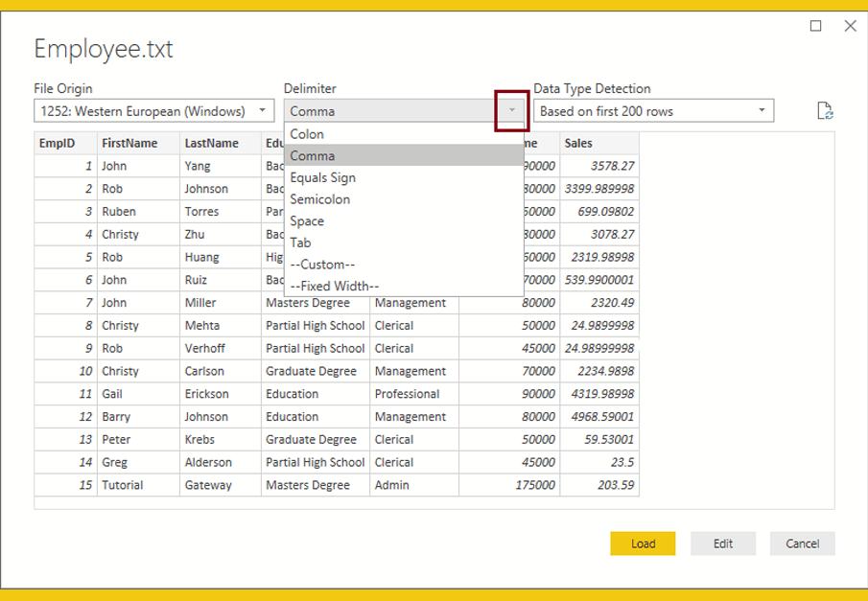Click the Edit button
This screenshot has height=601, width=868.
coord(723,543)
